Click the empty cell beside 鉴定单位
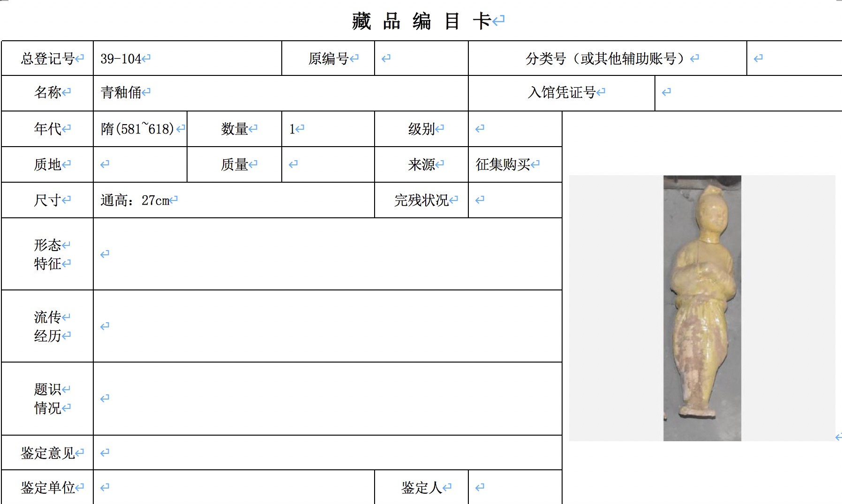This screenshot has width=842, height=504. (234, 487)
